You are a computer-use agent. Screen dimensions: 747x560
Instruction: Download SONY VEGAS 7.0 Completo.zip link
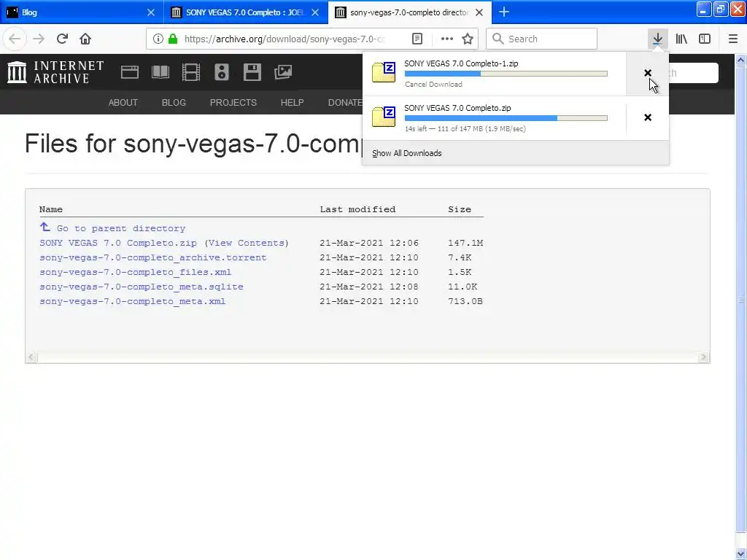point(118,243)
